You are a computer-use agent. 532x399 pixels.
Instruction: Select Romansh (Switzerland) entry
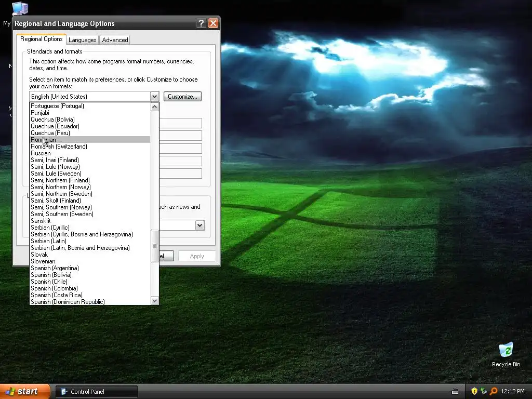[90, 146]
